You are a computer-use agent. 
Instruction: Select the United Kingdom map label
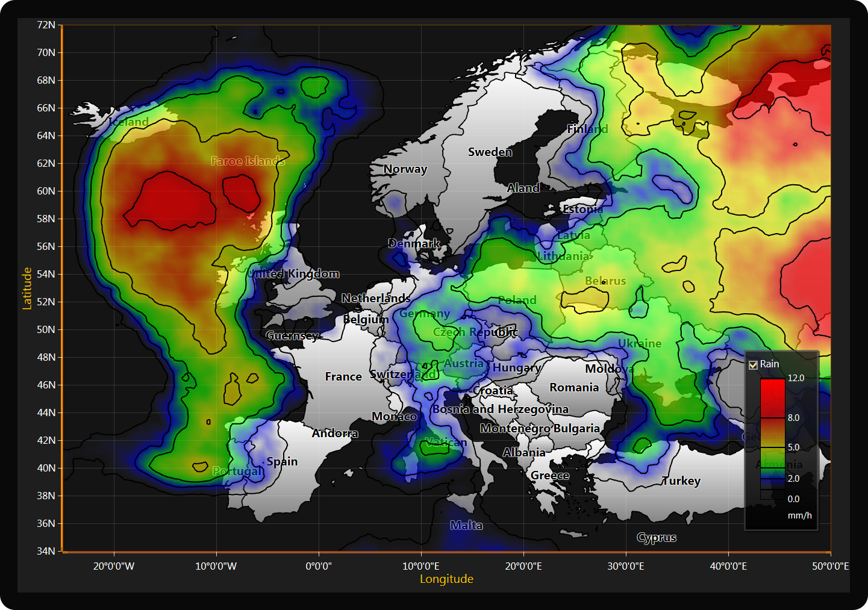click(295, 273)
